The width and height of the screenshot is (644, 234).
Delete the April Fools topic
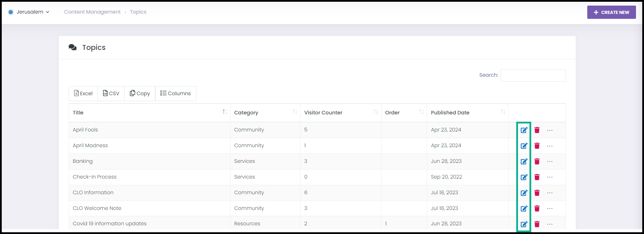pos(537,130)
